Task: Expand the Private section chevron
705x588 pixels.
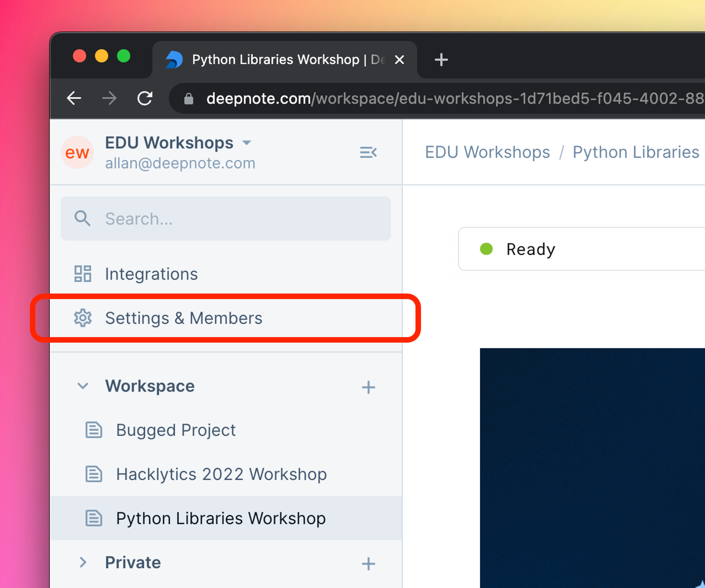Action: (x=83, y=562)
